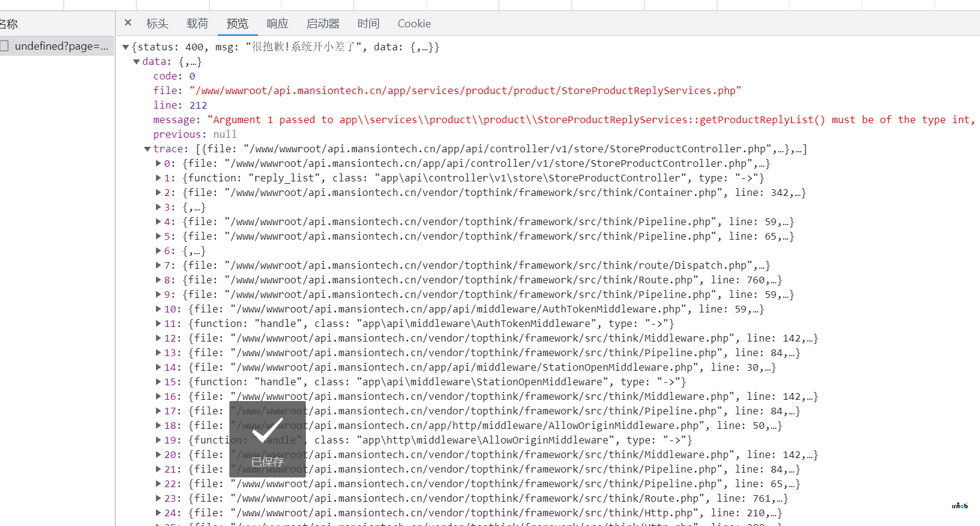This screenshot has height=526, width=980.
Task: Switch to the 时间 (Timing) tab
Action: pos(368,24)
